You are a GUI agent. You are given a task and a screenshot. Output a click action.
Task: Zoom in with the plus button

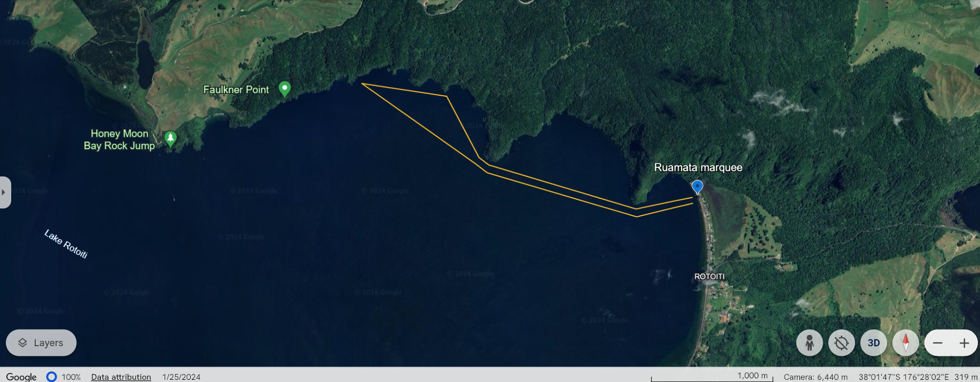pos(964,343)
